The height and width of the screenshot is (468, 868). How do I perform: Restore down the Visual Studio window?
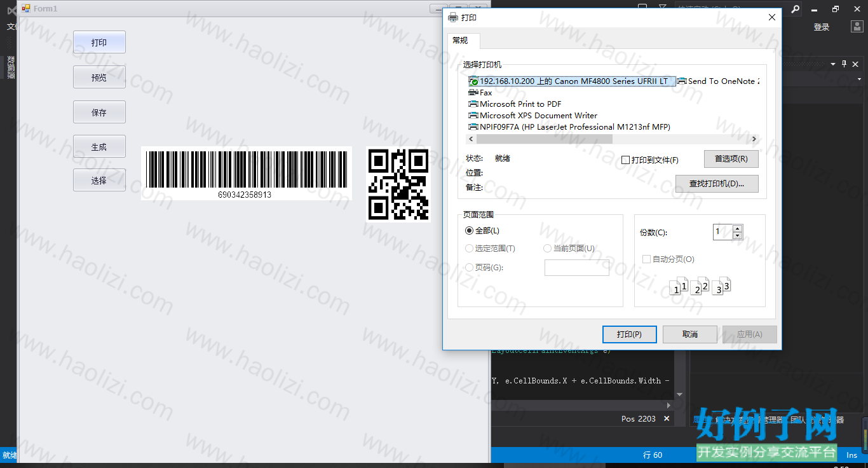(836, 9)
